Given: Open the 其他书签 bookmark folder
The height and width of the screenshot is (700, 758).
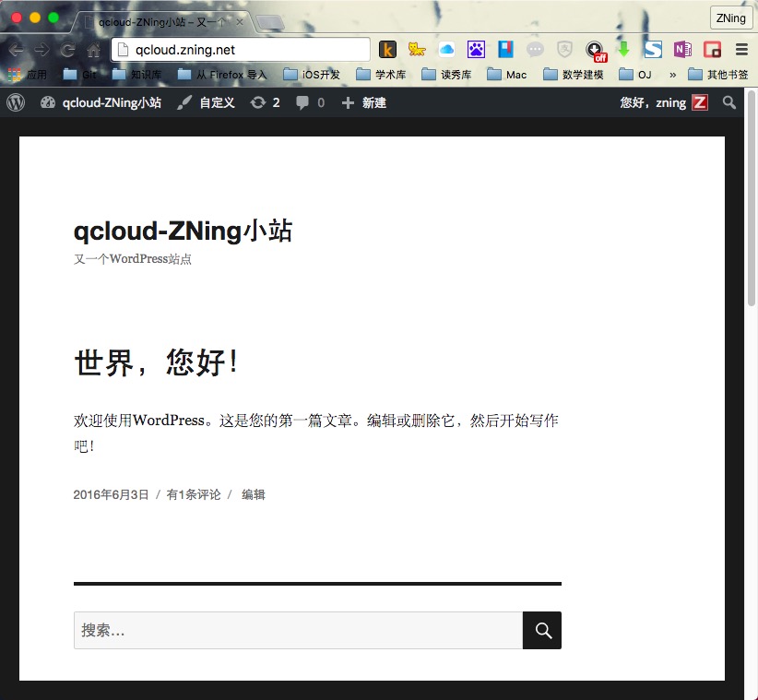Looking at the screenshot, I should point(718,75).
